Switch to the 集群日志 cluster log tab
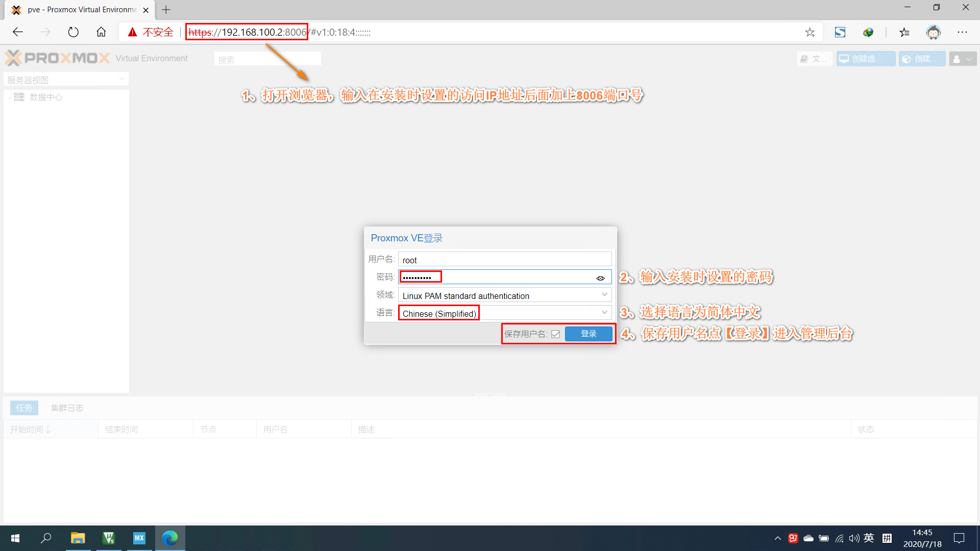 [x=67, y=408]
